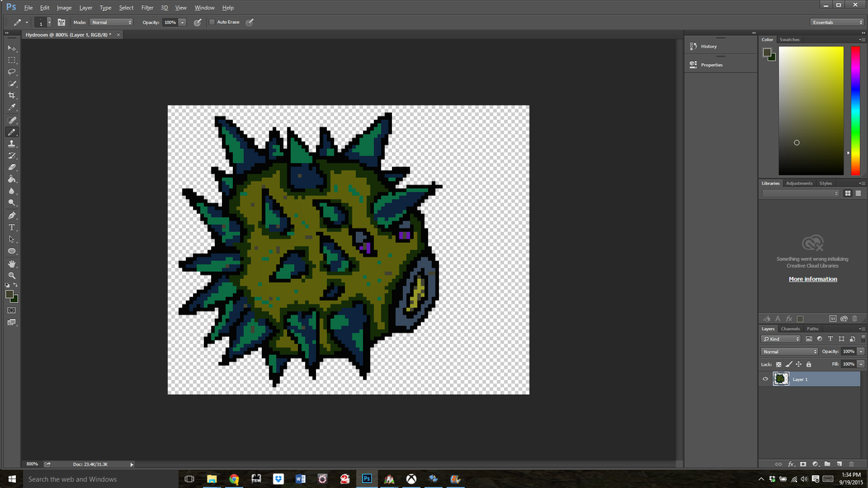The width and height of the screenshot is (868, 488).
Task: Select the Eraser tool
Action: pyautogui.click(x=12, y=168)
